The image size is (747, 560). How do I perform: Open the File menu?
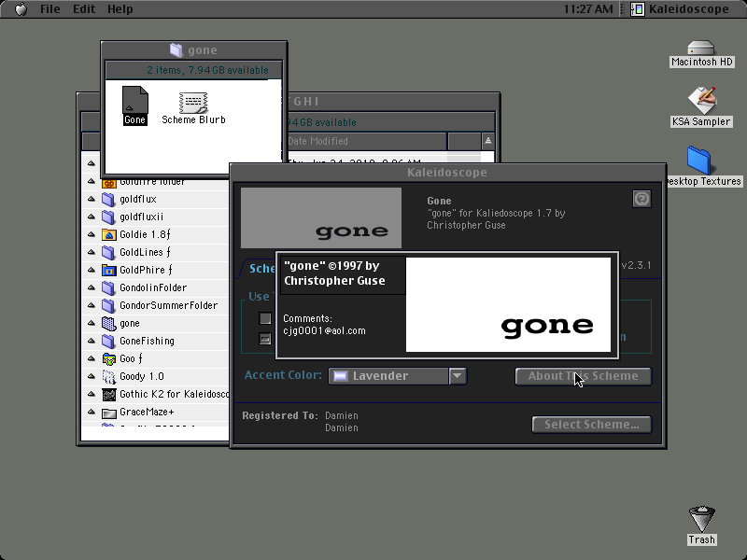pyautogui.click(x=50, y=9)
